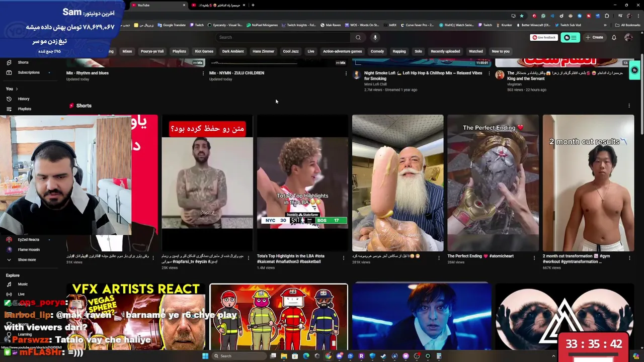644x362 pixels.
Task: Open options menu for Mix - Rhythm and blues
Action: click(x=203, y=73)
